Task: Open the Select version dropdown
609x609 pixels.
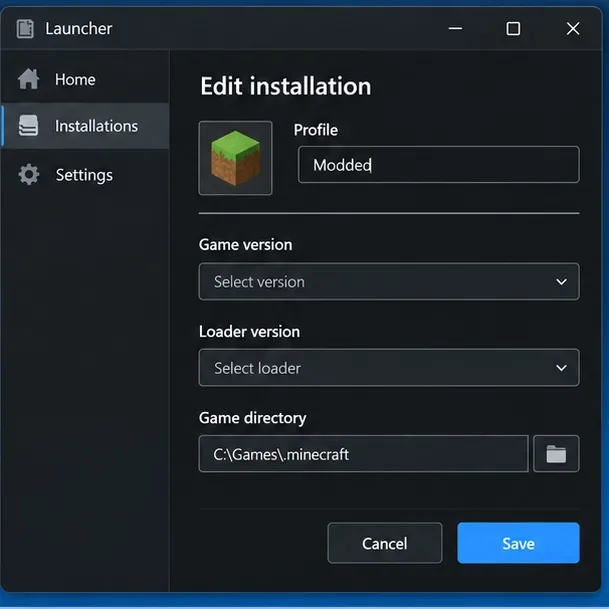Action: click(x=389, y=282)
